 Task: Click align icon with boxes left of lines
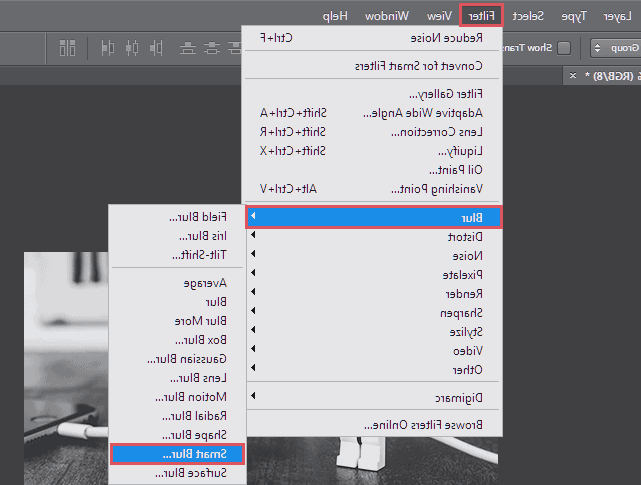pos(156,48)
